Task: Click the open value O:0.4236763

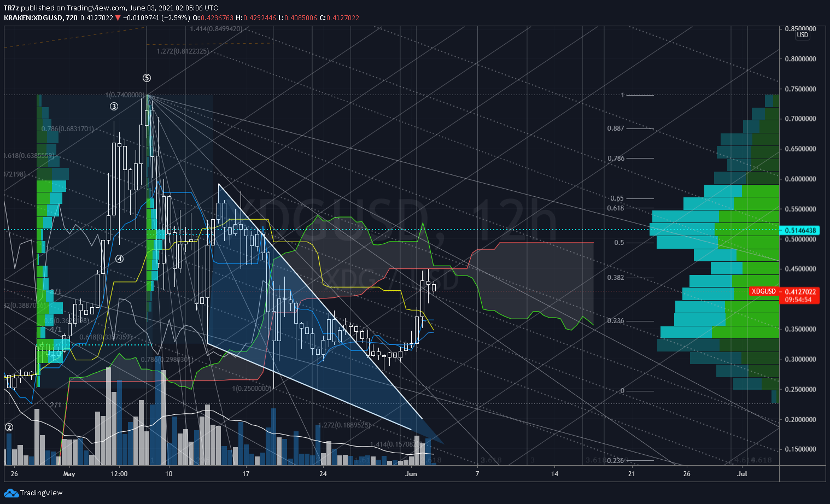Action: (213, 18)
